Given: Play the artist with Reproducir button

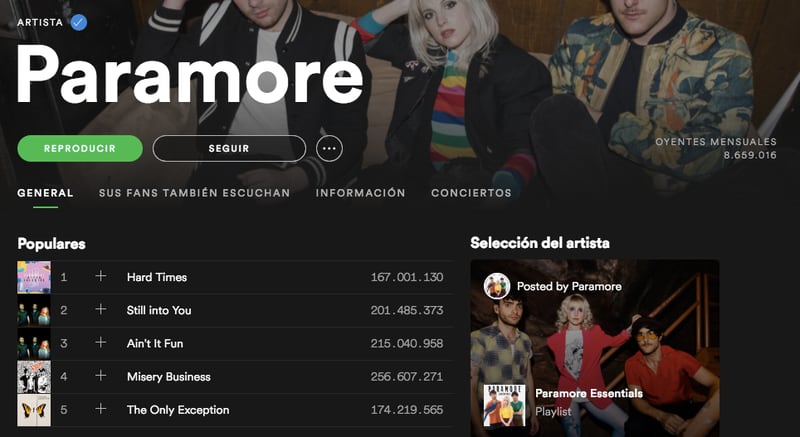Looking at the screenshot, I should pyautogui.click(x=80, y=148).
